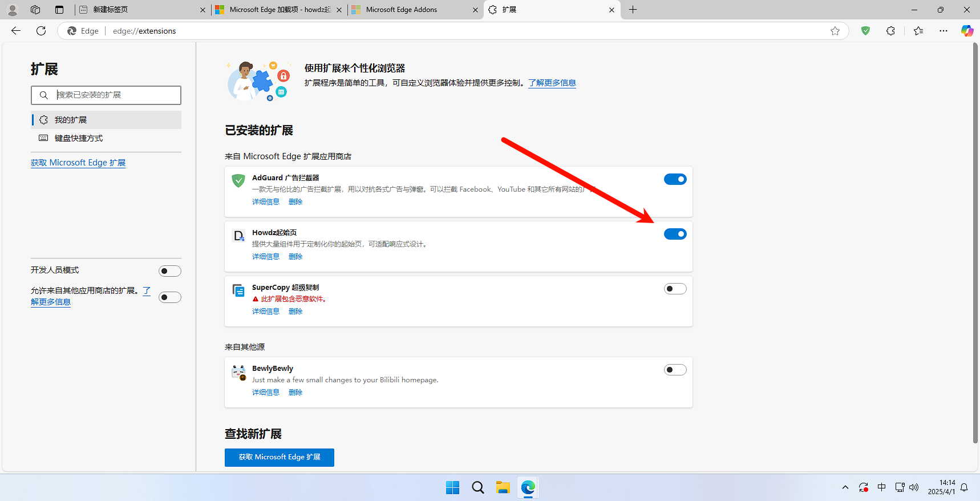Click the 中 input method indicator
This screenshot has width=980, height=501.
tap(882, 487)
